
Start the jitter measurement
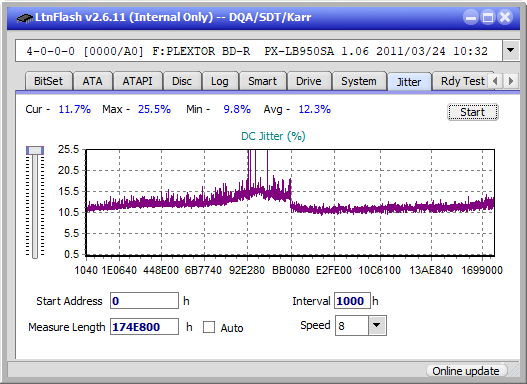pyautogui.click(x=473, y=112)
